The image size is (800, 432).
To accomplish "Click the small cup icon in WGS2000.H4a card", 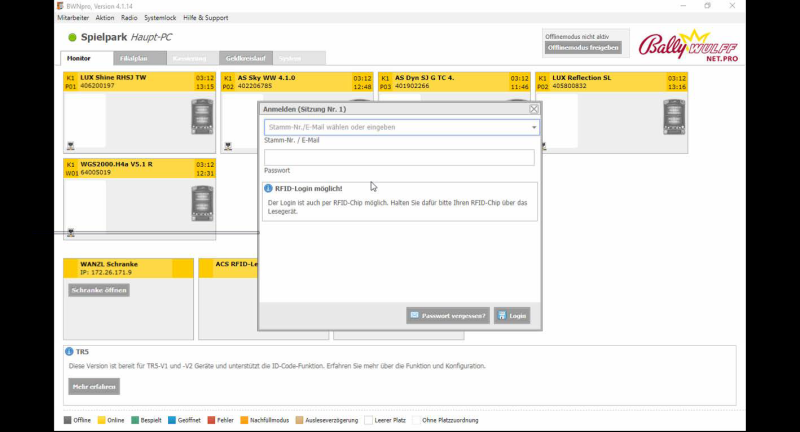I will pyautogui.click(x=70, y=233).
